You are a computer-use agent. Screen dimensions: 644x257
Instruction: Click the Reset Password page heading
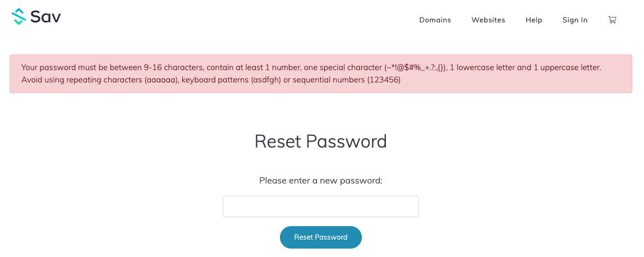[321, 141]
